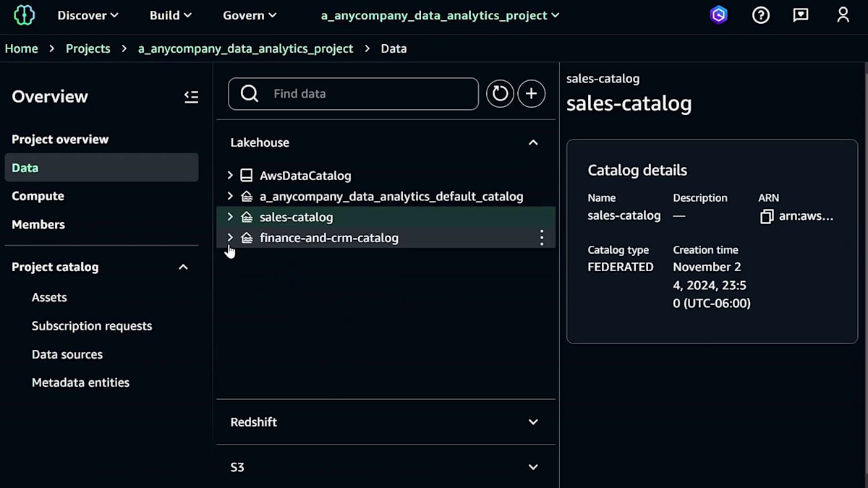Click the SageMaker Unified Studio logo icon
Viewport: 868px width, 488px height.
(x=24, y=15)
